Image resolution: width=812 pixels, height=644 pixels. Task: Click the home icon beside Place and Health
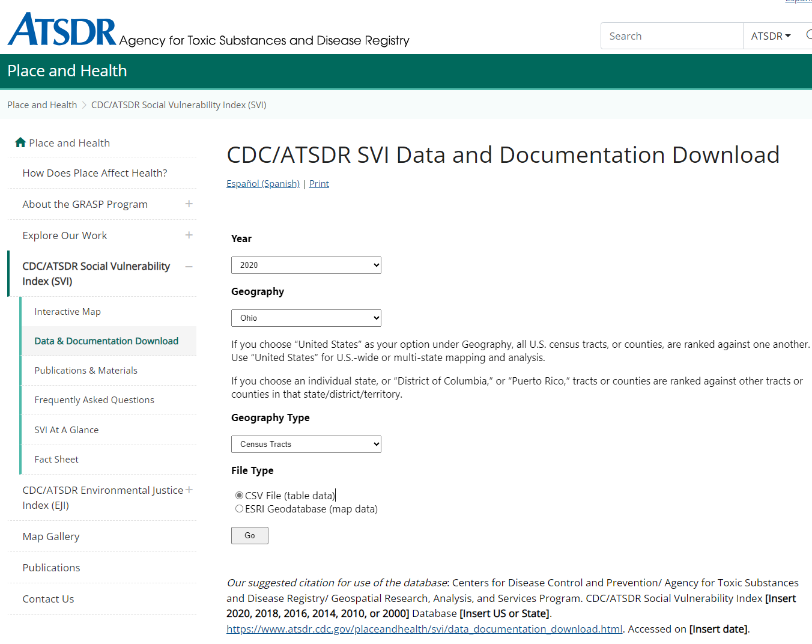click(20, 142)
